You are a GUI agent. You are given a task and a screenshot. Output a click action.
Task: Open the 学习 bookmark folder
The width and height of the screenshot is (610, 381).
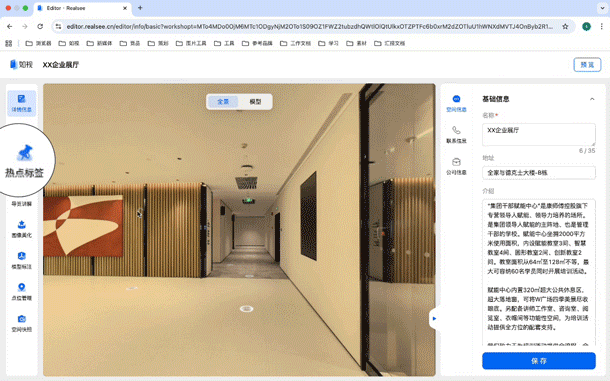click(329, 43)
